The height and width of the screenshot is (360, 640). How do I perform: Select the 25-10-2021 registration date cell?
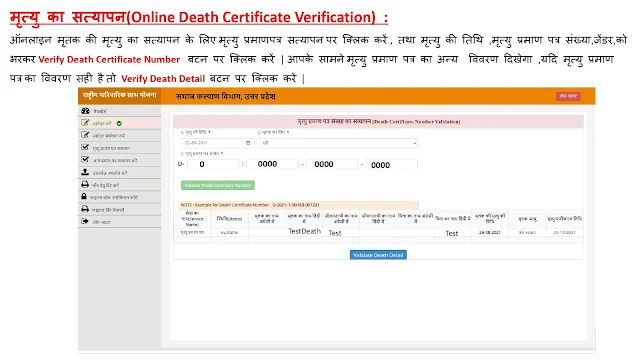click(x=564, y=232)
